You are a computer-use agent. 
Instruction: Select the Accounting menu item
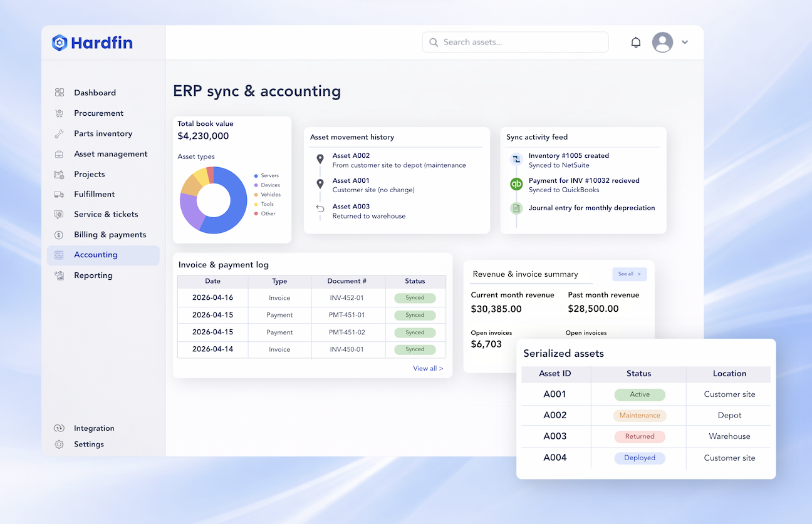[103, 255]
